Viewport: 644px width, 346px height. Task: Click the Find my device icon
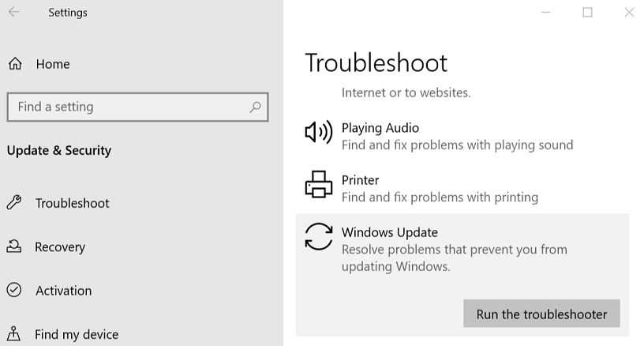(14, 334)
